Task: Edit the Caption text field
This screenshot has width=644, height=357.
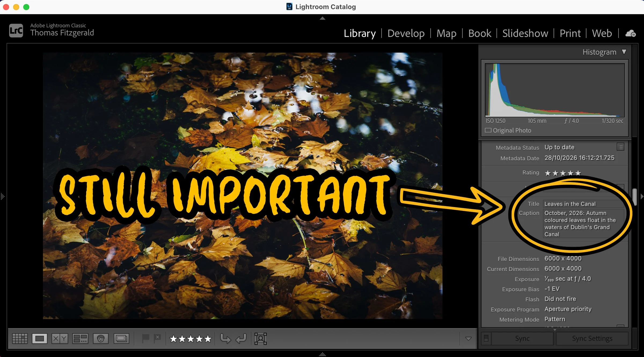Action: 584,223
